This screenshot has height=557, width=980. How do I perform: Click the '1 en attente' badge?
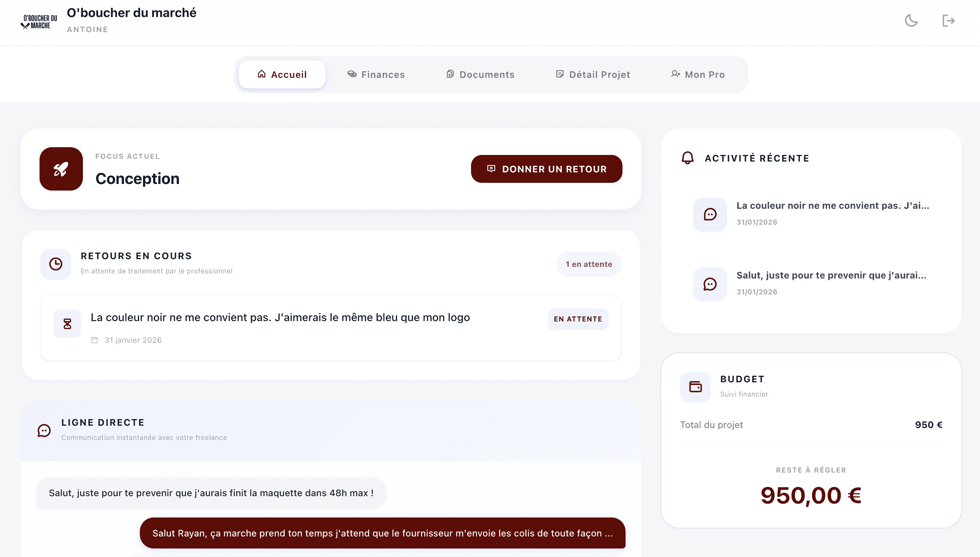pos(589,264)
